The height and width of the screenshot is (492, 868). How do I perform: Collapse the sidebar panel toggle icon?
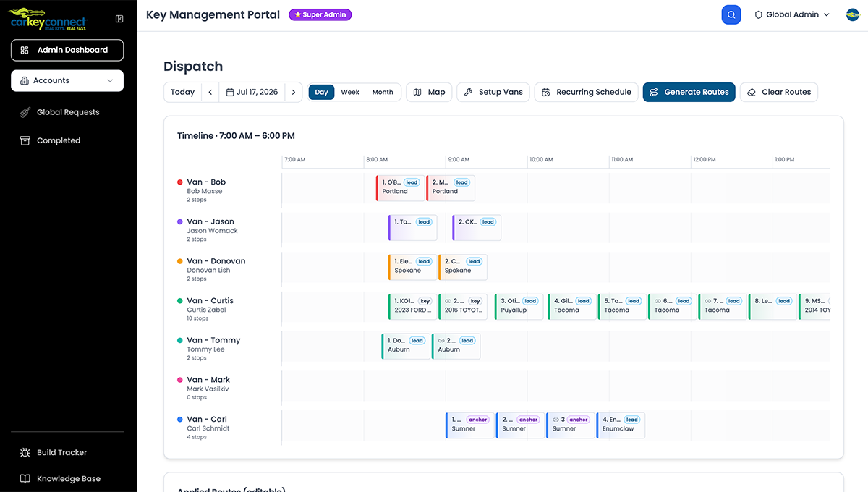pyautogui.click(x=119, y=19)
